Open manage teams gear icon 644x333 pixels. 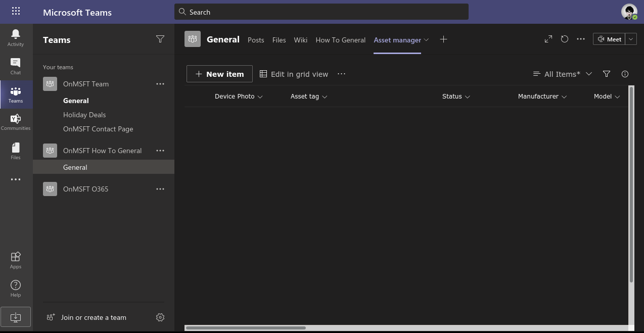(160, 317)
